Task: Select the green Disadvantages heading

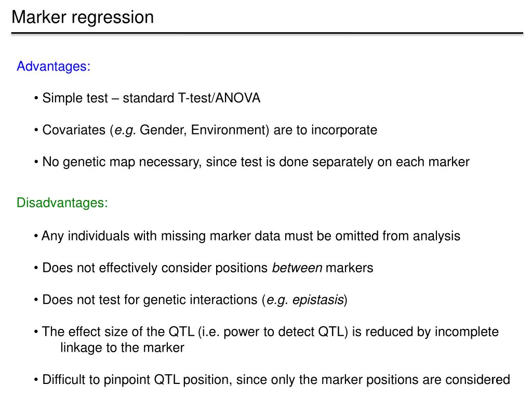Action: point(62,203)
